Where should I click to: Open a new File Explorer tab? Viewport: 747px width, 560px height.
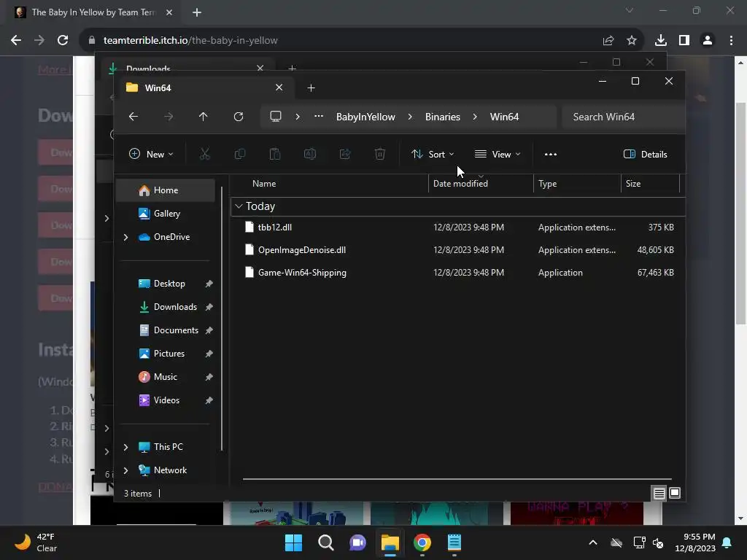[311, 87]
